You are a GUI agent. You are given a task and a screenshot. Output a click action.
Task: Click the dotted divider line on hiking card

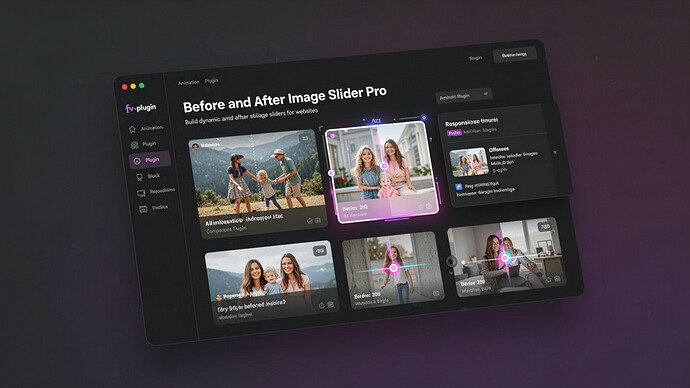[x=257, y=174]
